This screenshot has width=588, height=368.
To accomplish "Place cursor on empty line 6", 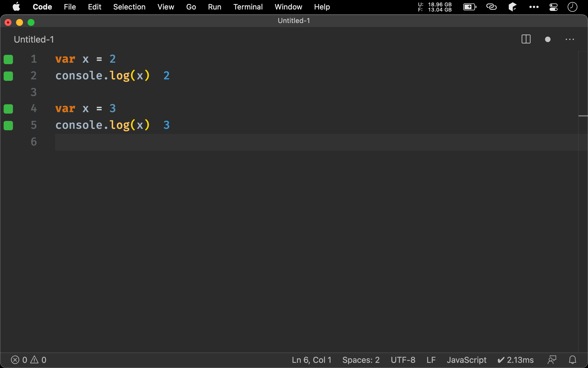I will (316, 142).
